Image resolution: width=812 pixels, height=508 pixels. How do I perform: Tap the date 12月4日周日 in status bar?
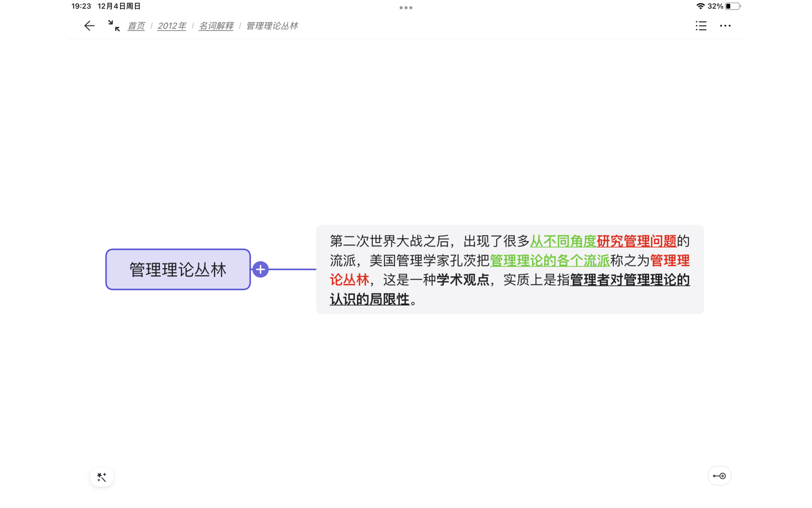(x=119, y=6)
